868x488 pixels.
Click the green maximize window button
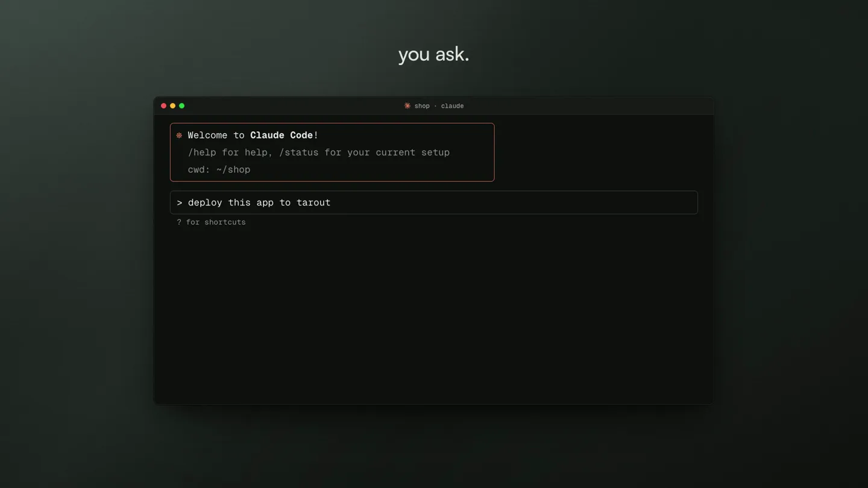click(181, 106)
